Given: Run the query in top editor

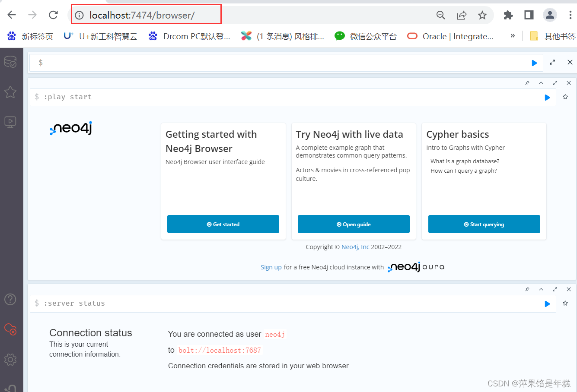Looking at the screenshot, I should coord(534,63).
